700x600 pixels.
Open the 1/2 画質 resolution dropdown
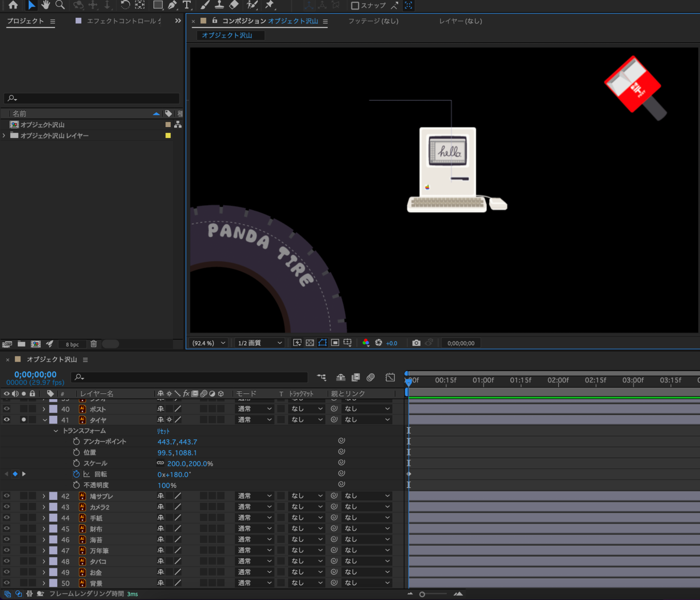pyautogui.click(x=259, y=343)
